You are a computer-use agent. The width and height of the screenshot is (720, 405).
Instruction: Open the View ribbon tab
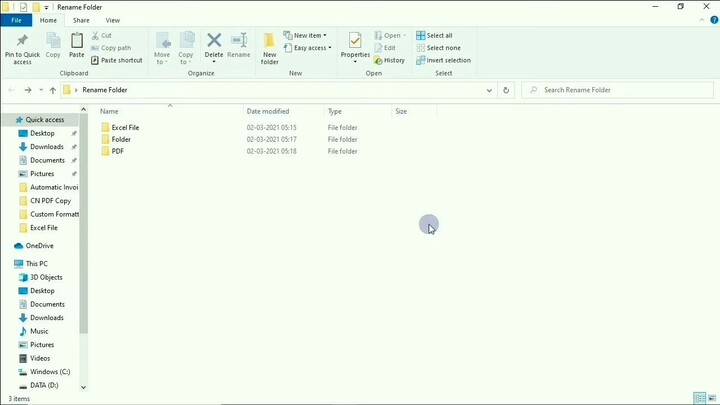(113, 20)
